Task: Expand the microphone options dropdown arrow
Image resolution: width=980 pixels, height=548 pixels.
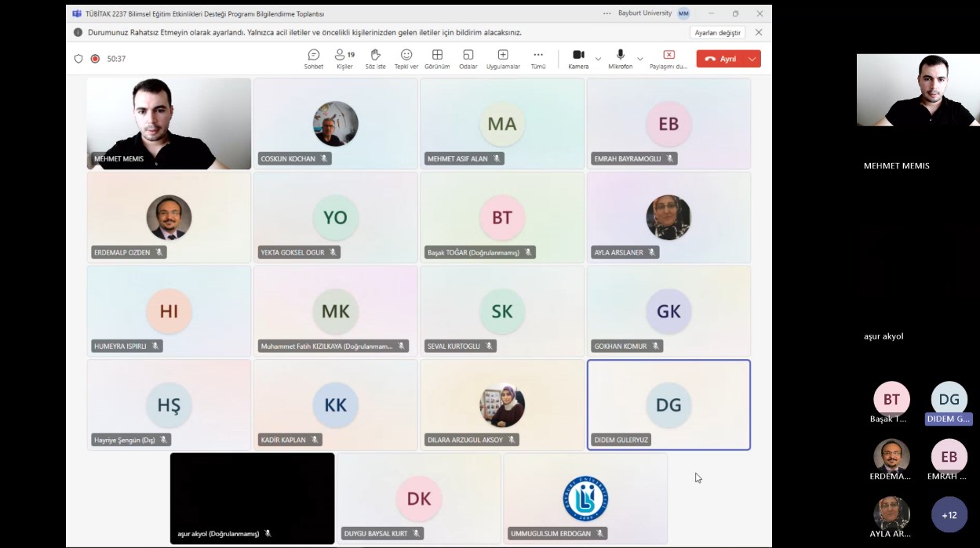Action: 640,59
